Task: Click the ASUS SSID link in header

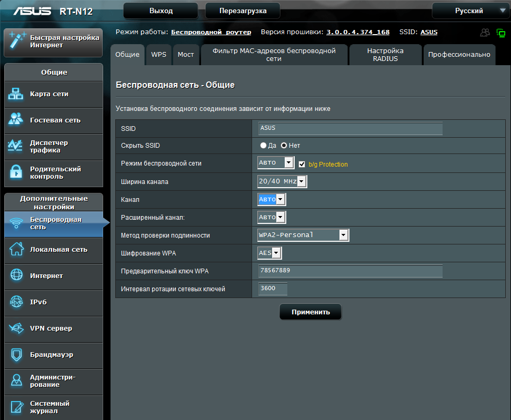Action: (x=429, y=32)
